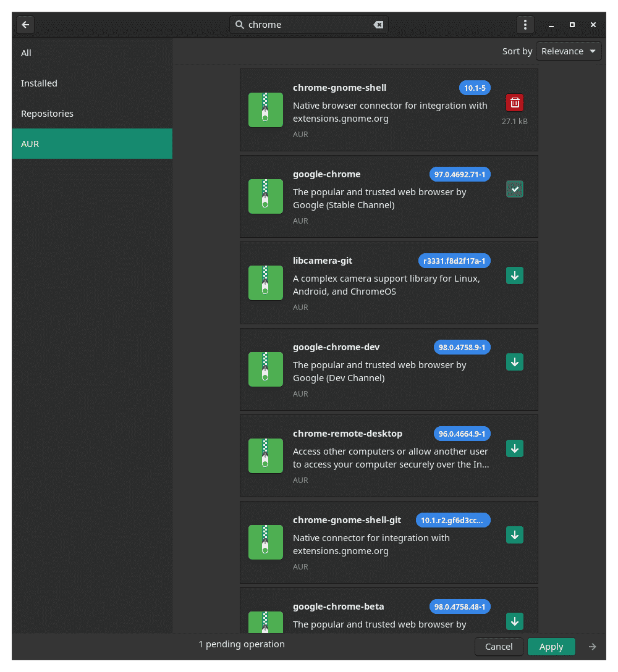Open the google-chrome package title
The image size is (618, 672).
click(x=327, y=174)
